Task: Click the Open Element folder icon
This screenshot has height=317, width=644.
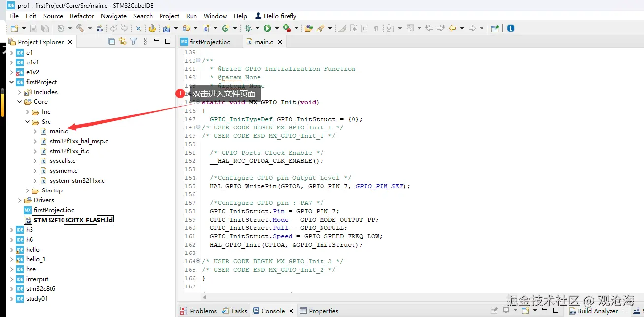Action: (309, 29)
